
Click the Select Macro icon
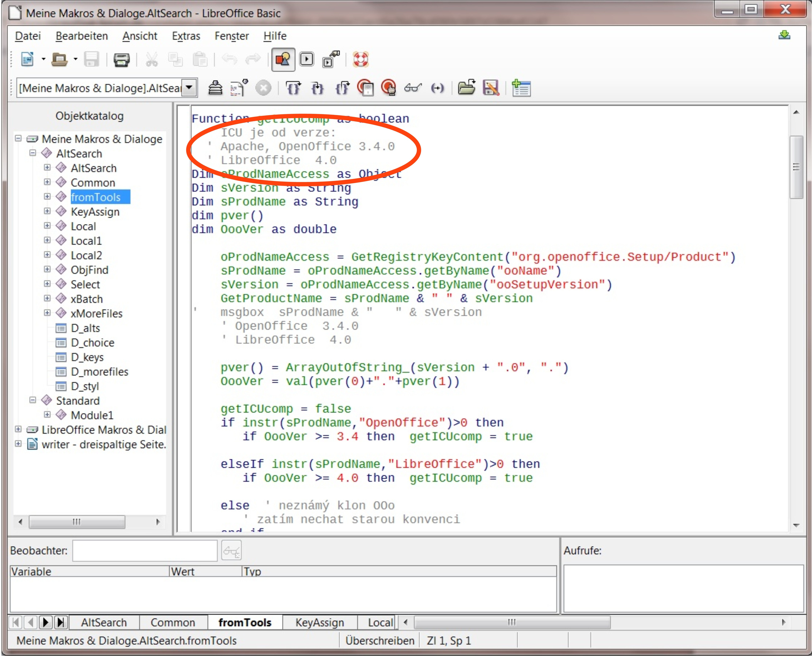307,59
